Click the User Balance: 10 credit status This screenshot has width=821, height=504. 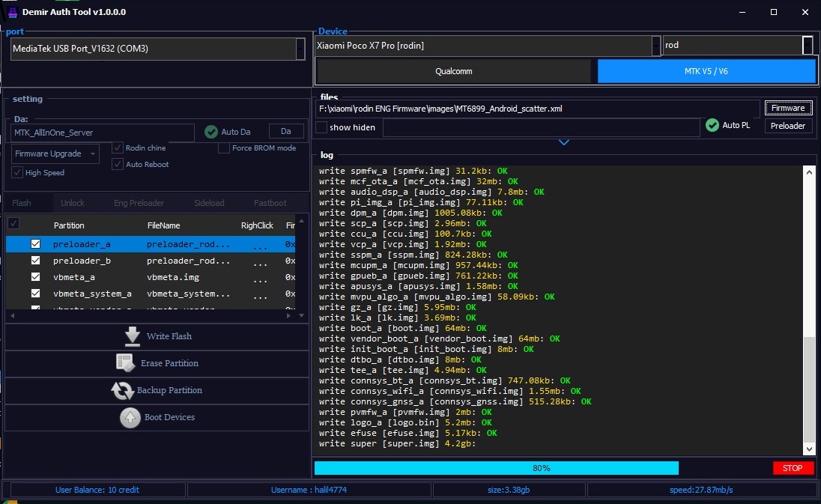point(97,490)
